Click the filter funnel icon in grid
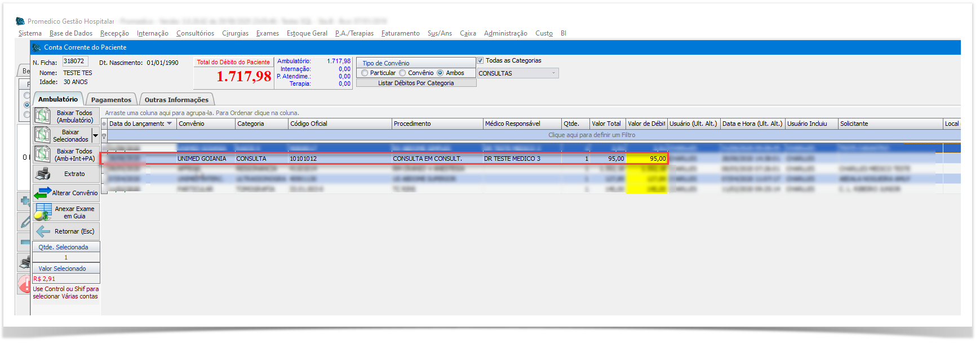The width and height of the screenshot is (980, 343). click(x=104, y=136)
